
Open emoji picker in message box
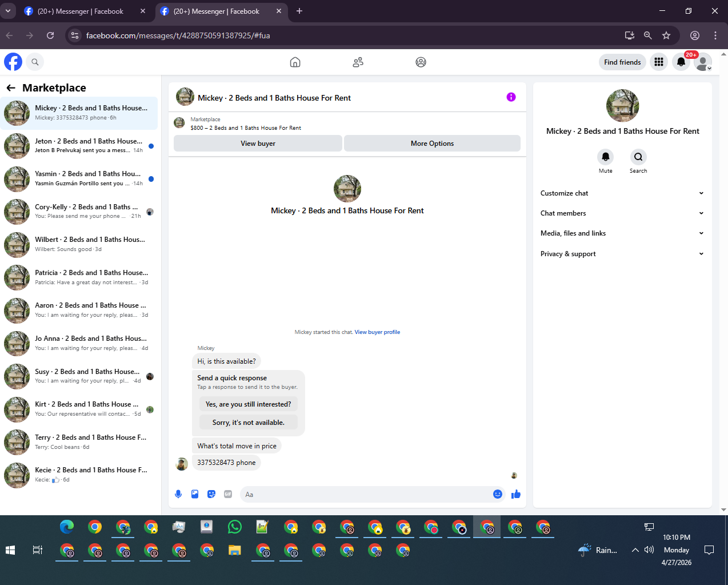point(498,494)
